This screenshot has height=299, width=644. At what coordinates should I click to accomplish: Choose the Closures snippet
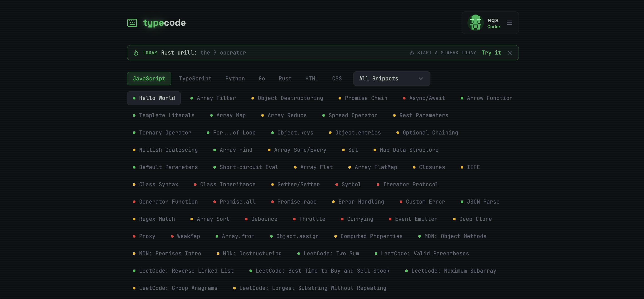coord(429,167)
